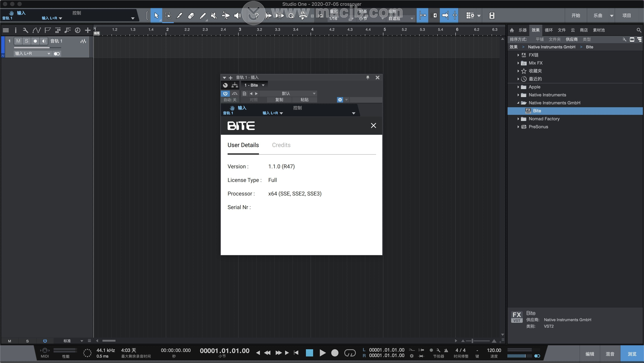Expand the FX链 folder

point(518,55)
